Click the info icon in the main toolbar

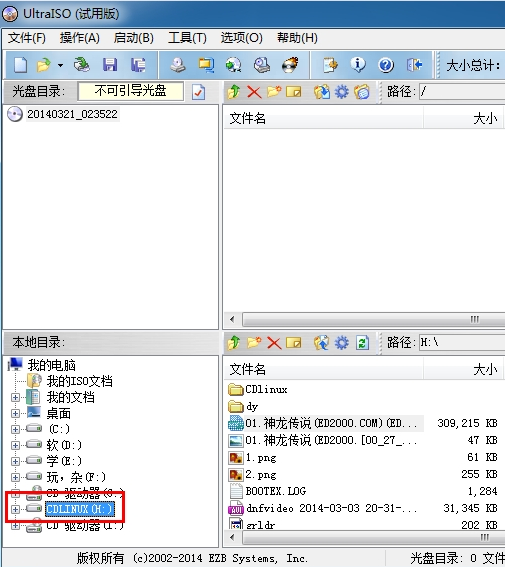click(358, 65)
